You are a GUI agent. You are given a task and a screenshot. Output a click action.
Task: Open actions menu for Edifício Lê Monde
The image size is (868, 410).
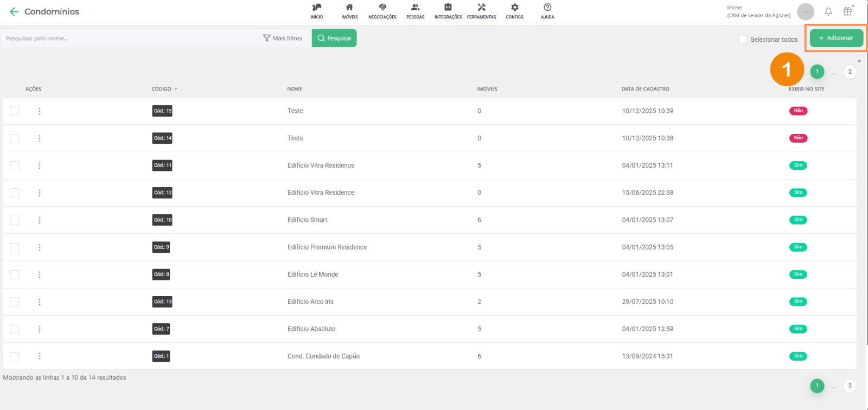pyautogui.click(x=40, y=274)
